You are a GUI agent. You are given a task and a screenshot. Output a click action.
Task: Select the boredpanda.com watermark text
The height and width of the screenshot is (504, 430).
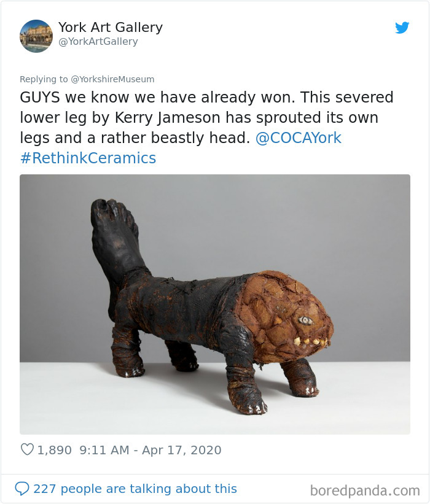(365, 489)
